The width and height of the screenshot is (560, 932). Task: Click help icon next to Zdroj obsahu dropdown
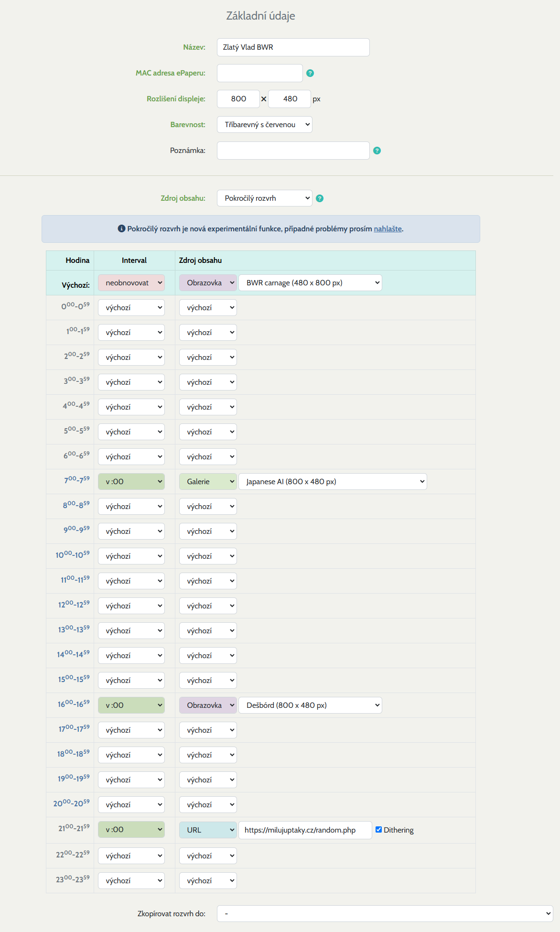pyautogui.click(x=320, y=198)
